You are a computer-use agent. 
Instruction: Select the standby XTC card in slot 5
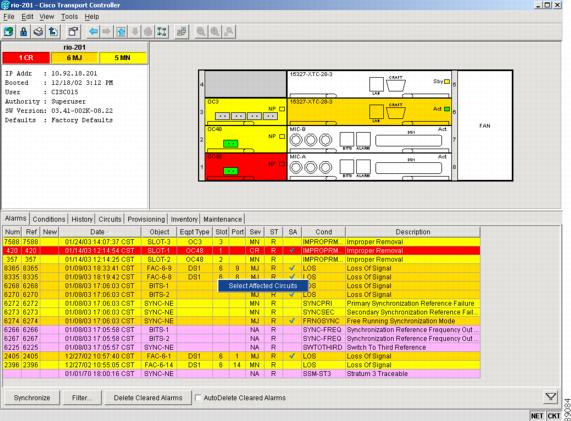point(369,84)
